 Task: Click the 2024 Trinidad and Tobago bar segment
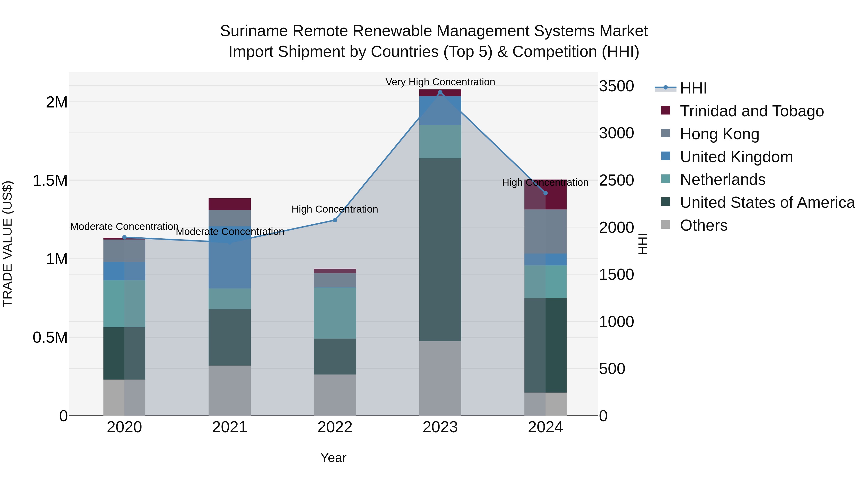[546, 195]
